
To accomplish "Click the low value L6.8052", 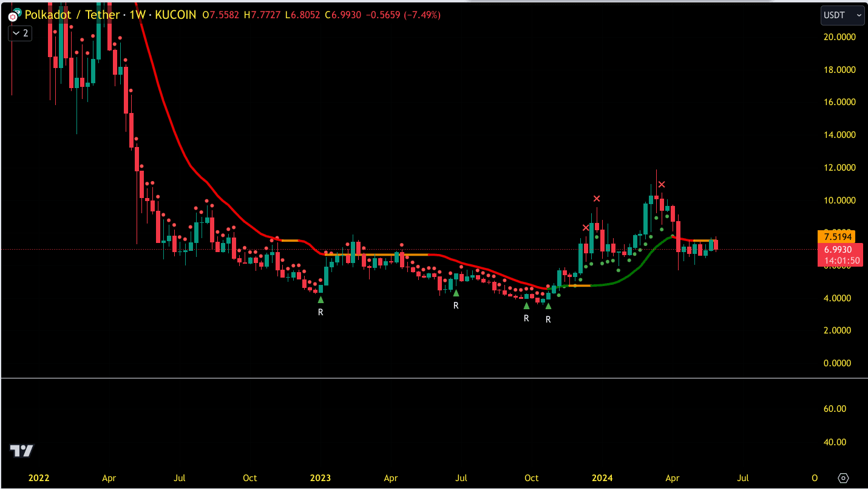I will tap(303, 15).
